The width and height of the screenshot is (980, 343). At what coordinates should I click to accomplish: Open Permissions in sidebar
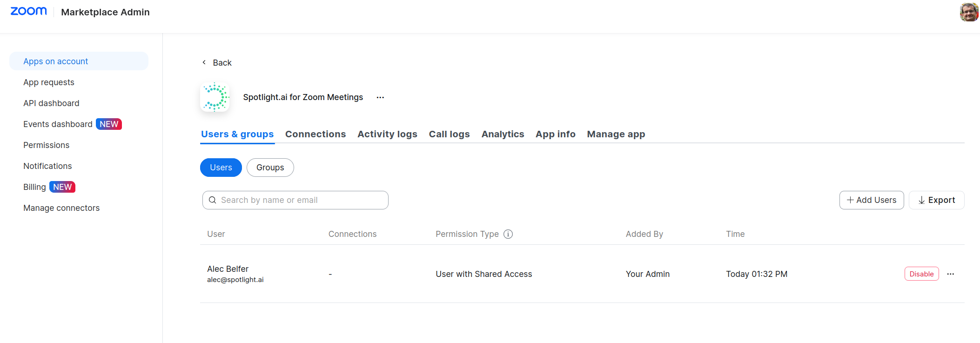tap(46, 145)
